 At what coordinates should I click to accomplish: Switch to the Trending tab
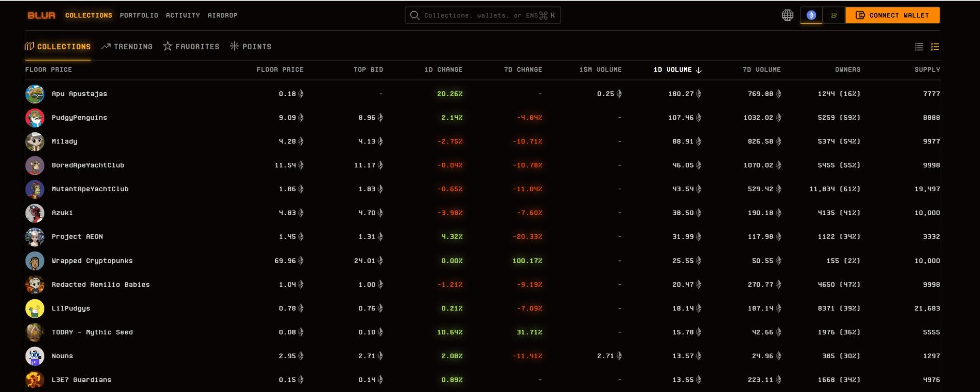click(x=127, y=46)
